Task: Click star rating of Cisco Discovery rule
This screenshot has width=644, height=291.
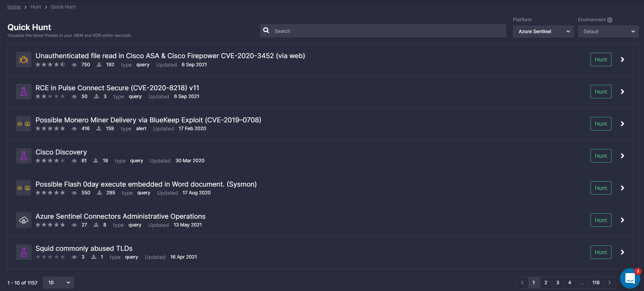Action: (x=50, y=161)
